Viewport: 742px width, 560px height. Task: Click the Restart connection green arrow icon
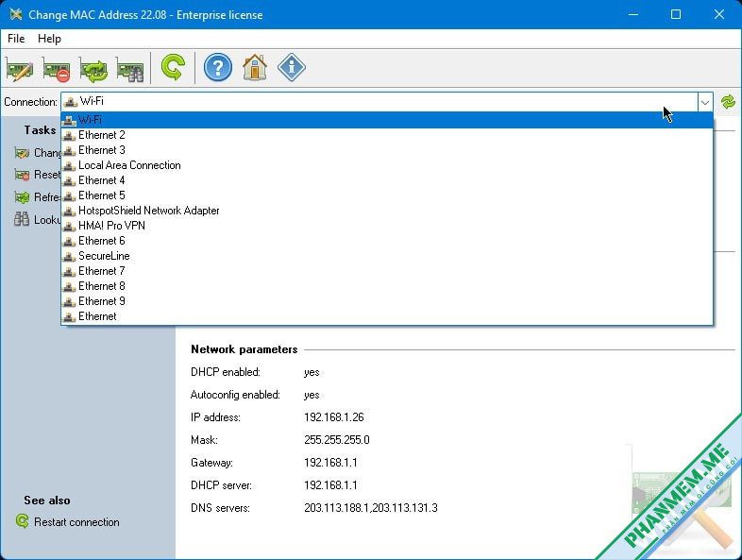tap(23, 521)
